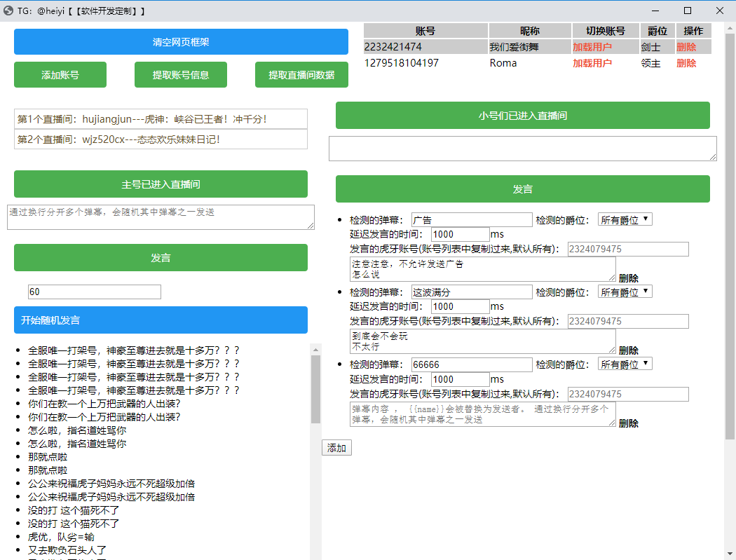Click 加载用户 for account 2232421474
This screenshot has height=560, width=736.
tap(592, 47)
